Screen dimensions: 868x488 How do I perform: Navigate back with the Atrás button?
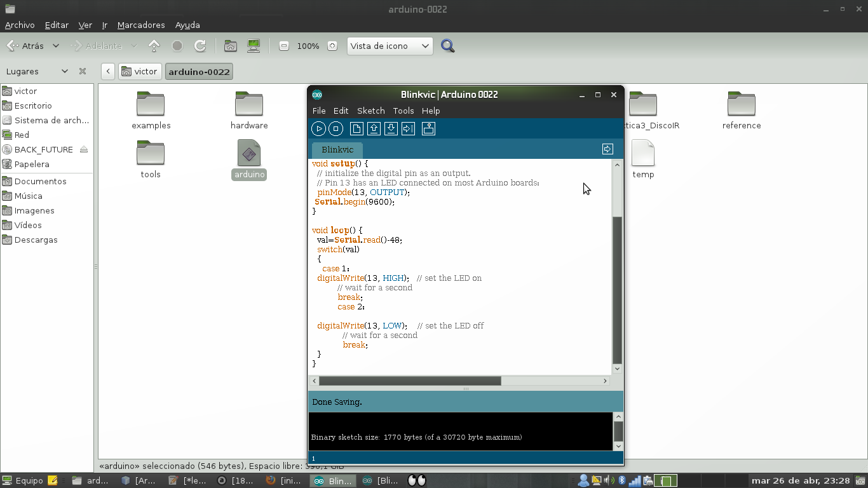27,45
